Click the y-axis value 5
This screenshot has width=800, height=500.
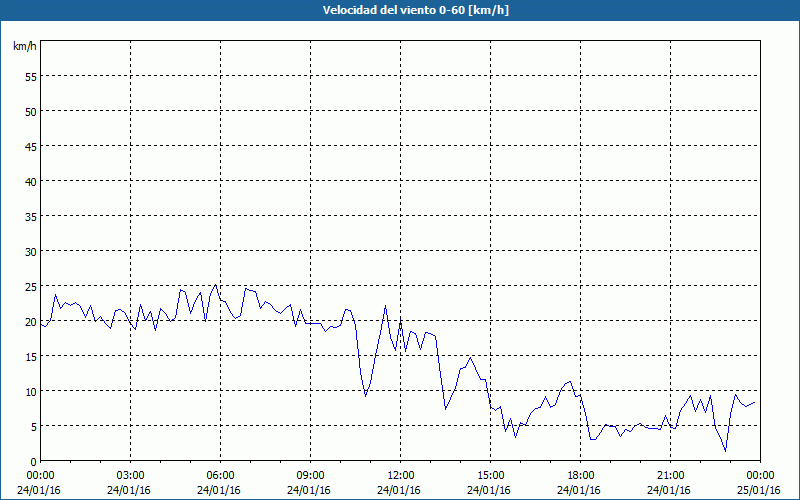coord(34,427)
